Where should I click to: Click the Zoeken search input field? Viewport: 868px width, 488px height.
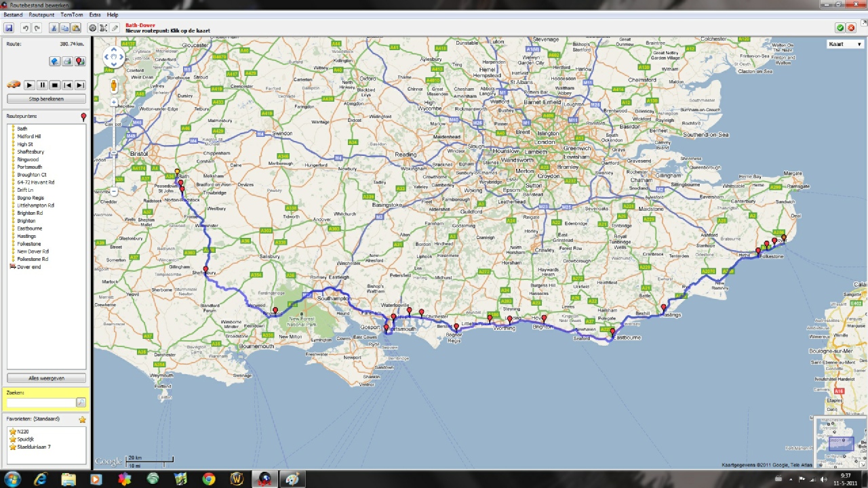point(41,403)
